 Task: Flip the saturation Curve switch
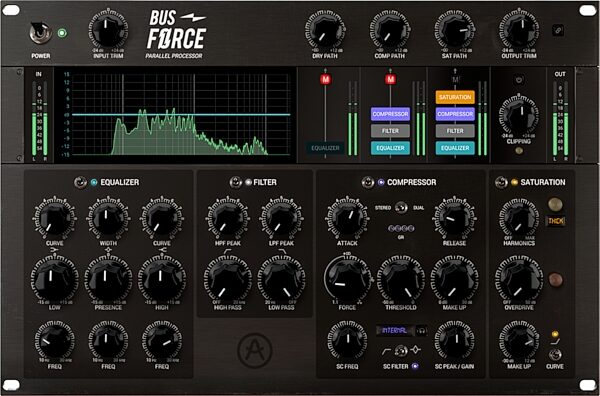pyautogui.click(x=555, y=354)
